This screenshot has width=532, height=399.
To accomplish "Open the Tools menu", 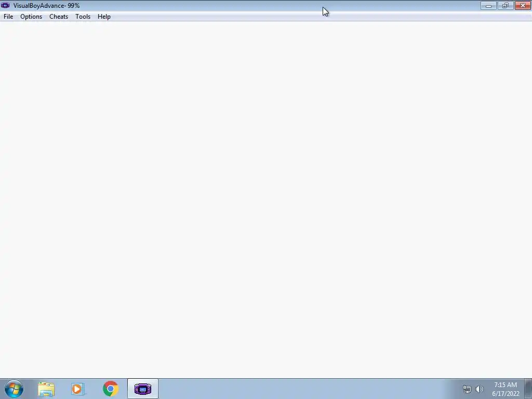I will (83, 17).
